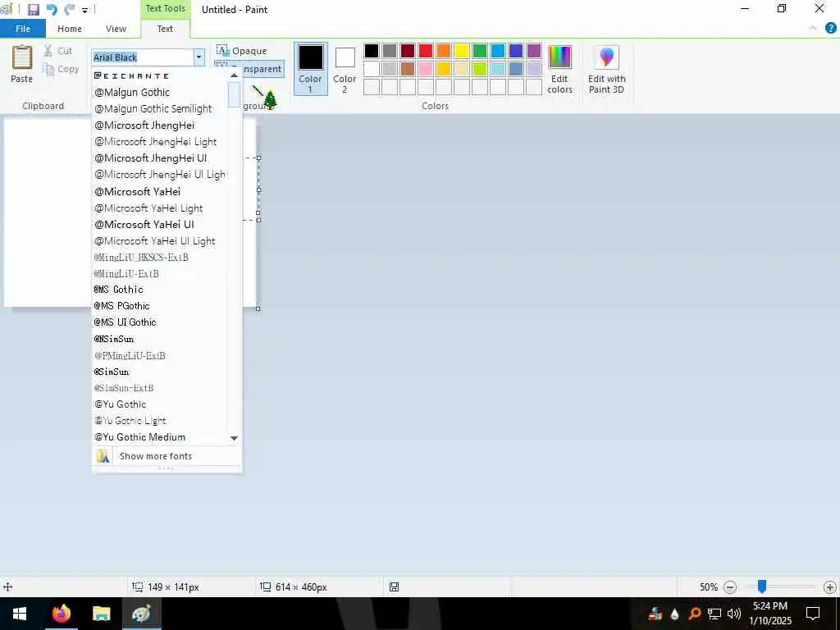Open File Explorer from the taskbar
840x630 pixels.
[x=101, y=614]
